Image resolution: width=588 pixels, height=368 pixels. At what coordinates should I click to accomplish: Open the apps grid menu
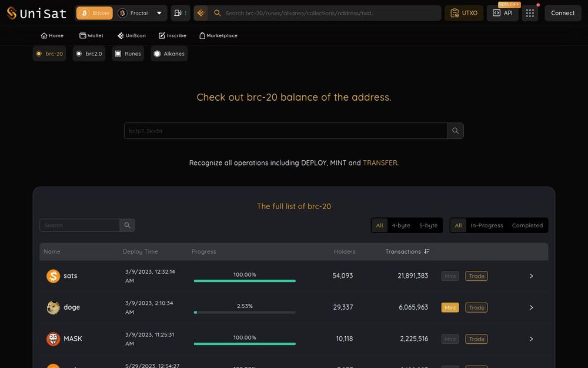[530, 13]
